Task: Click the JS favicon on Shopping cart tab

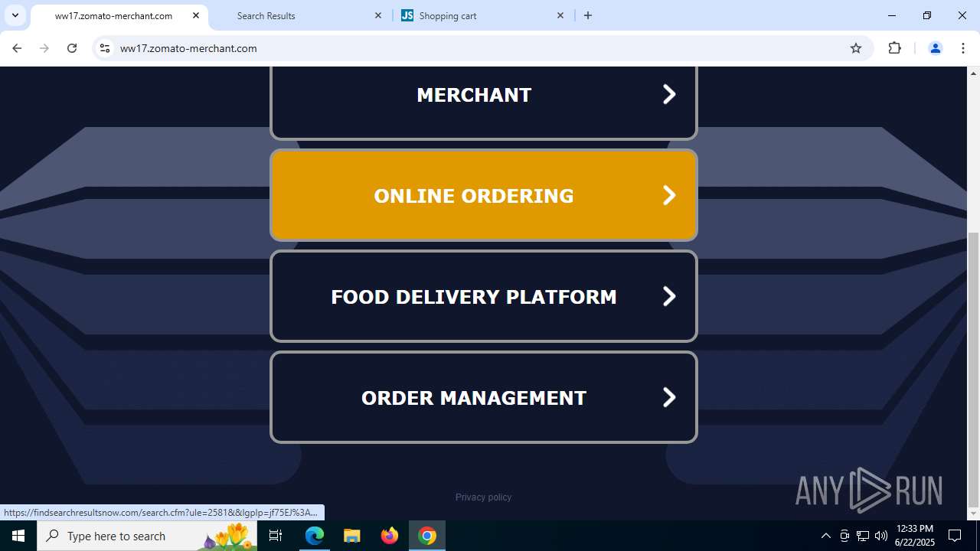Action: [x=407, y=15]
